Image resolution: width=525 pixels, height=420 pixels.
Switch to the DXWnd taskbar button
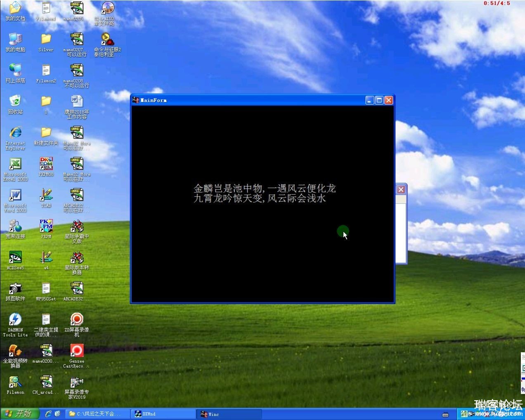(163, 414)
